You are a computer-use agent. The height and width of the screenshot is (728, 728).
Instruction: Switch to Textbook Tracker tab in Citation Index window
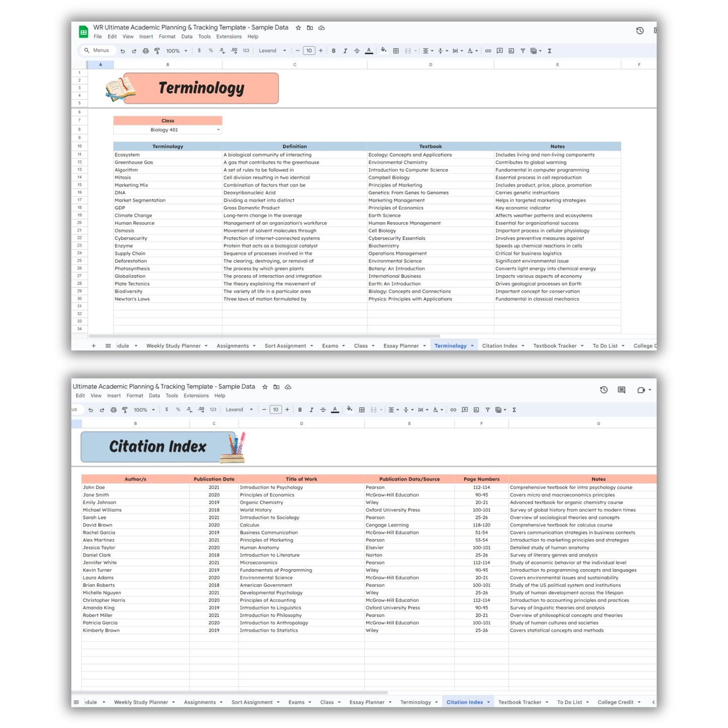tap(519, 702)
